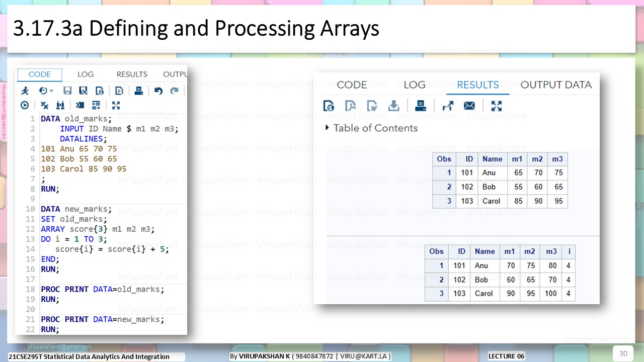Print the results with printer icon
Viewport: 644px width, 362px height.
(421, 106)
